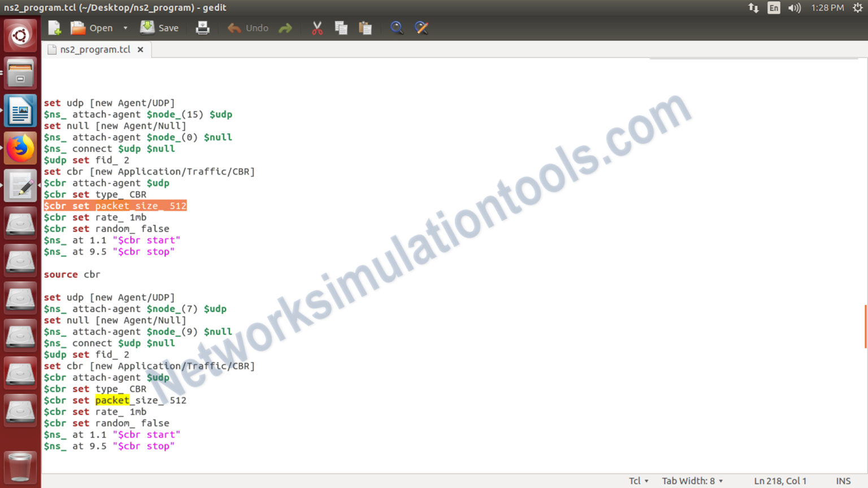Screen dimensions: 868x488
Task: Undo the last edit
Action: pyautogui.click(x=248, y=28)
